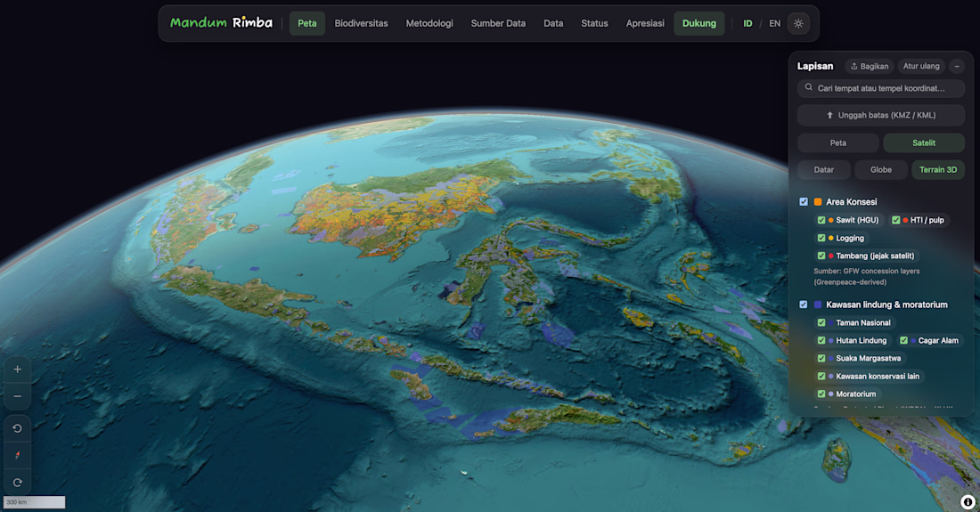
Task: Click the Lapisan panel title
Action: (x=815, y=66)
